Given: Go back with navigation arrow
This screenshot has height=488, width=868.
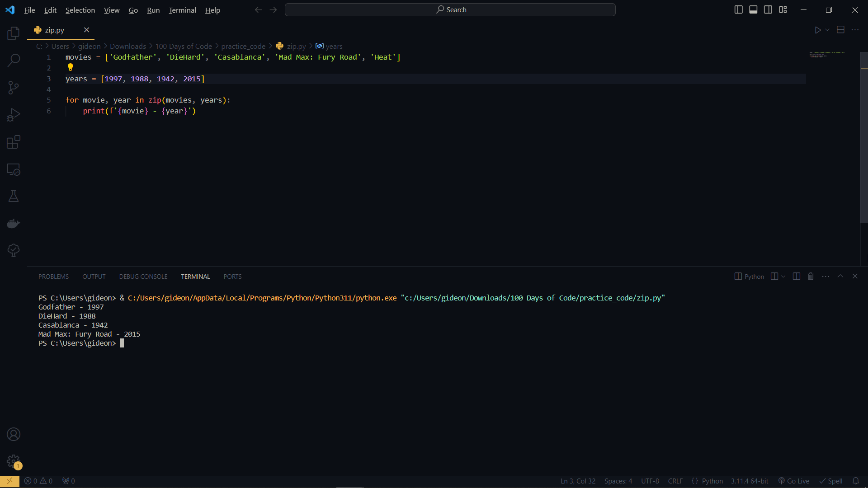Looking at the screenshot, I should click(x=258, y=9).
